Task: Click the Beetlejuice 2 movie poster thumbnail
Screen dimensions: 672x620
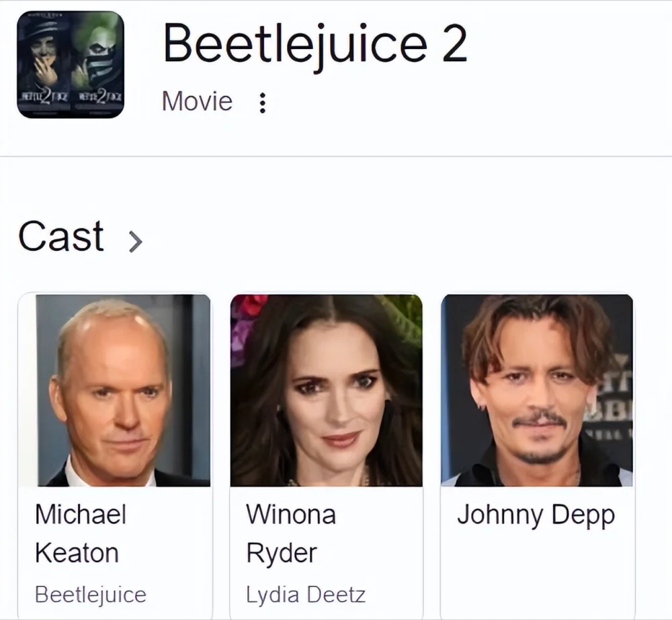Action: coord(71,65)
